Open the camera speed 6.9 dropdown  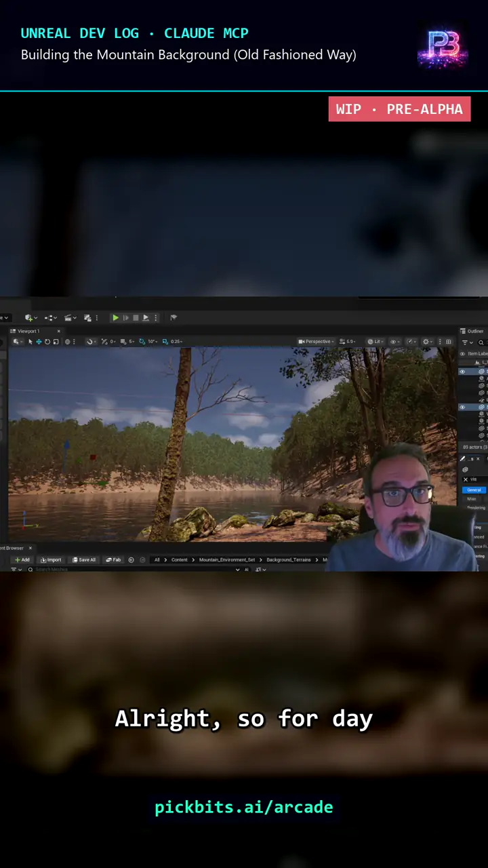click(347, 341)
